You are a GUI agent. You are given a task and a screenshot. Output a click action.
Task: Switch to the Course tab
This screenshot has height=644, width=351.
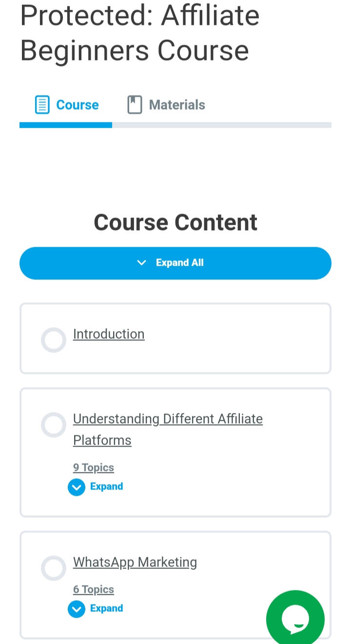(x=77, y=105)
